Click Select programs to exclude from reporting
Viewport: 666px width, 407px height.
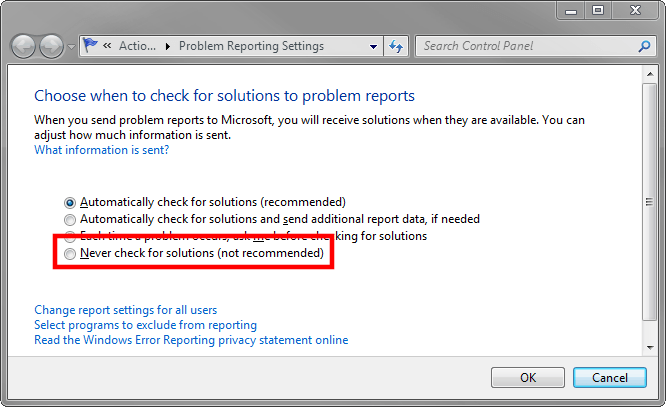coord(145,325)
